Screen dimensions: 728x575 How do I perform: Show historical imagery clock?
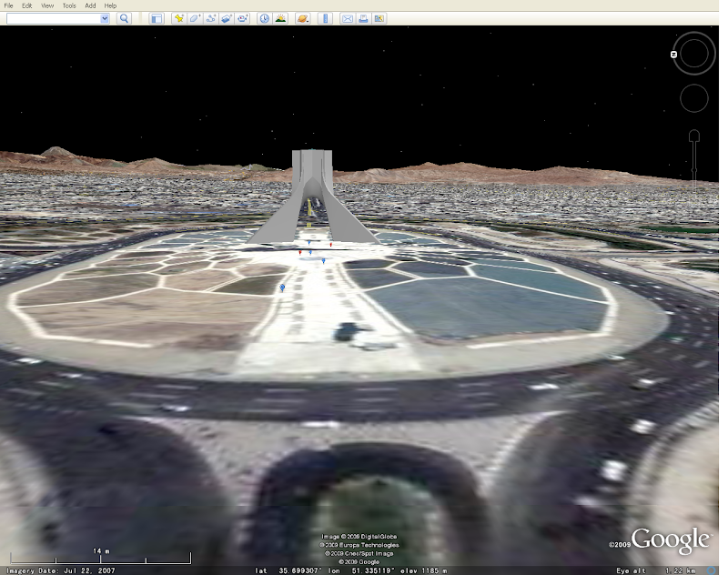coord(264,18)
